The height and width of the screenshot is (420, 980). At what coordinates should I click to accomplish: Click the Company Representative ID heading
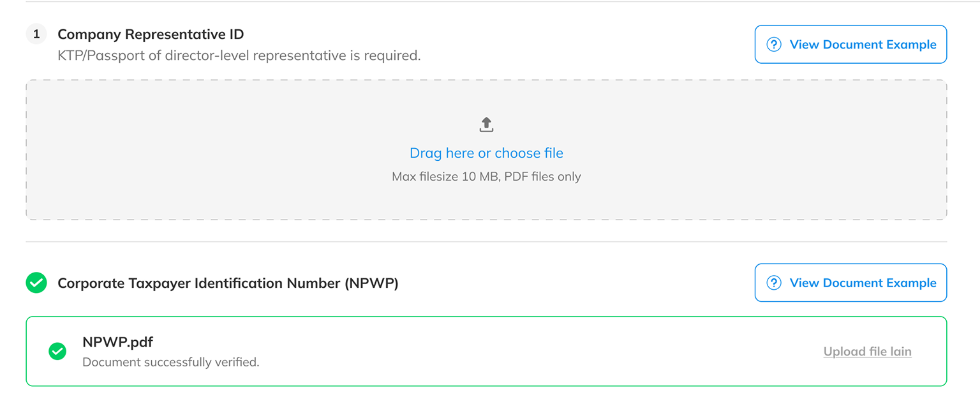point(151,34)
